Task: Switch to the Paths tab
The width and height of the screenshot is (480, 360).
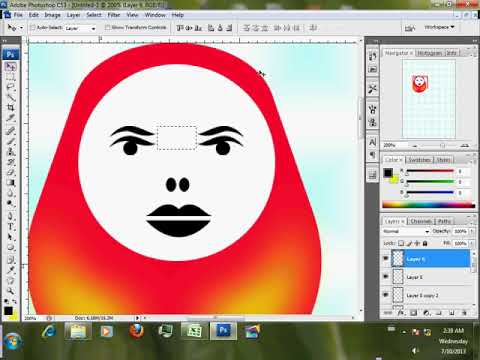Action: (444, 221)
